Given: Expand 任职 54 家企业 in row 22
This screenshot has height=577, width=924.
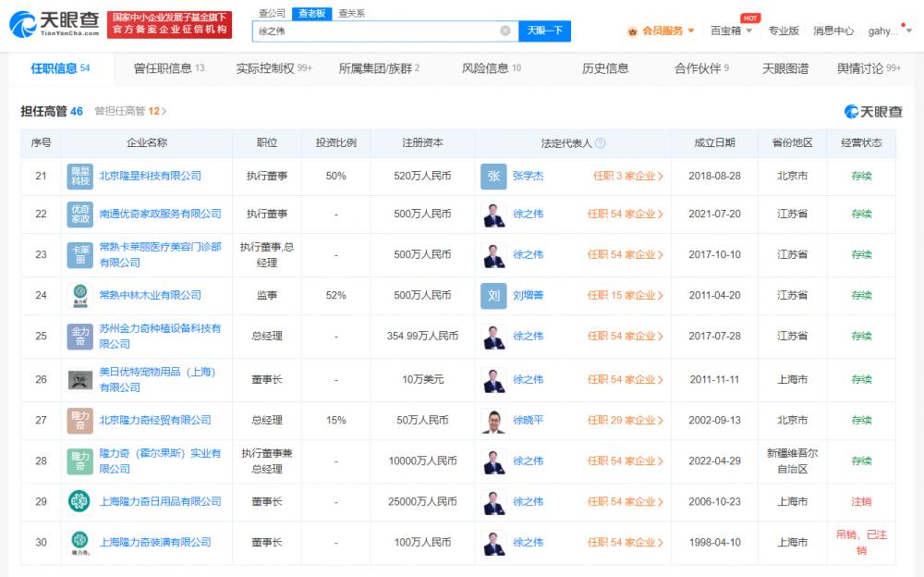Looking at the screenshot, I should [x=626, y=215].
